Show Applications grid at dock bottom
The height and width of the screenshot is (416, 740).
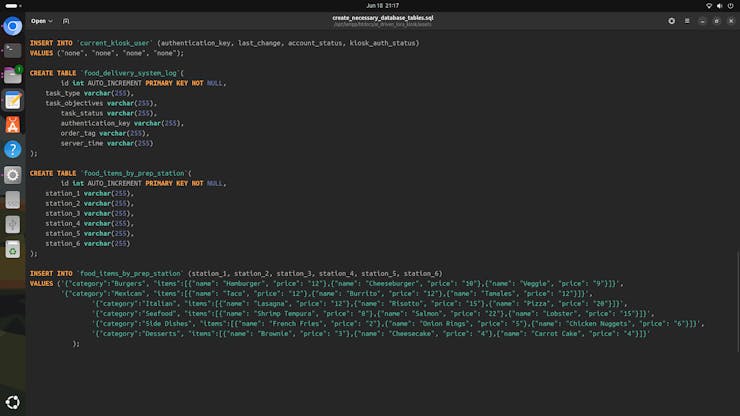click(12, 404)
